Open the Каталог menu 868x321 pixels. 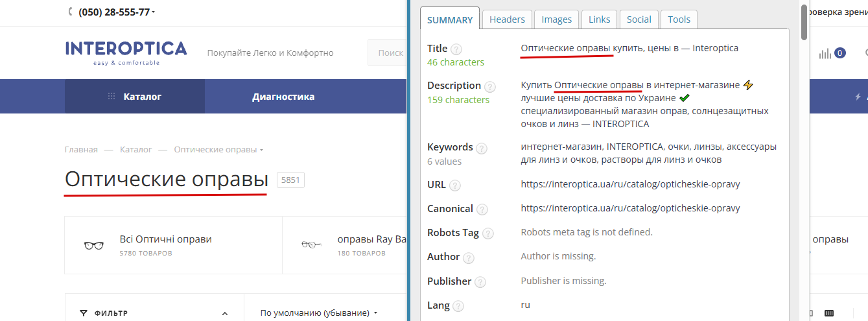click(x=135, y=97)
